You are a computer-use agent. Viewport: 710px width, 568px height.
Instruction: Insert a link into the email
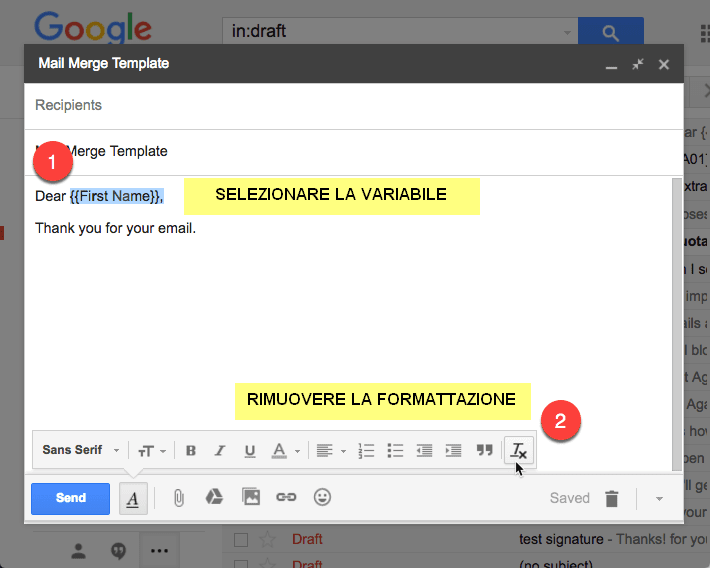[286, 497]
